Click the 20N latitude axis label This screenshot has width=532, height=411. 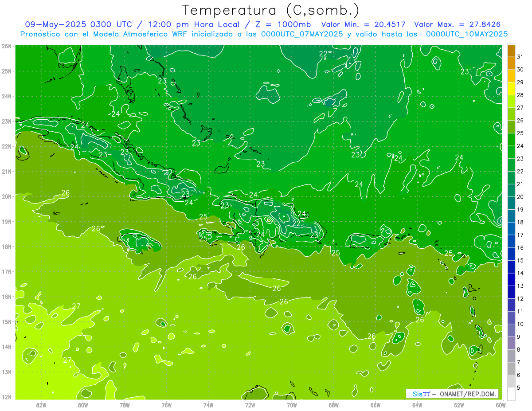coord(7,196)
